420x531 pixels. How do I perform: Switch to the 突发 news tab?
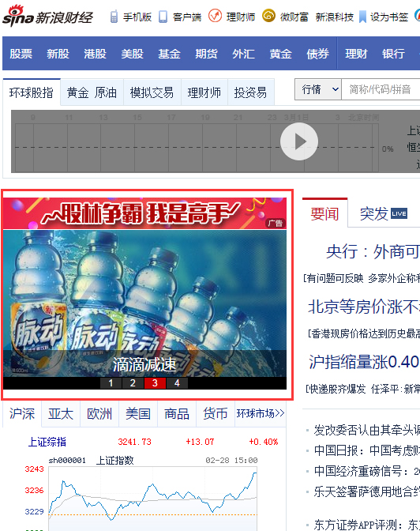point(374,213)
